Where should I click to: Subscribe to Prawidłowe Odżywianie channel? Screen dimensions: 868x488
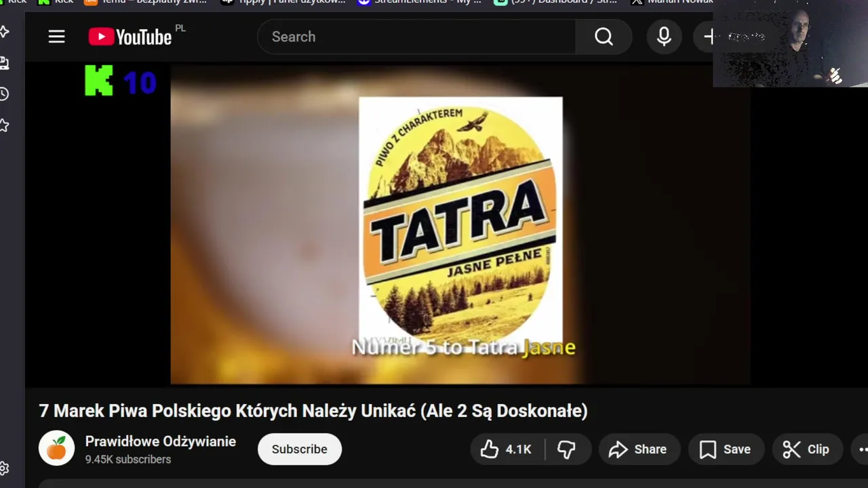pyautogui.click(x=300, y=449)
